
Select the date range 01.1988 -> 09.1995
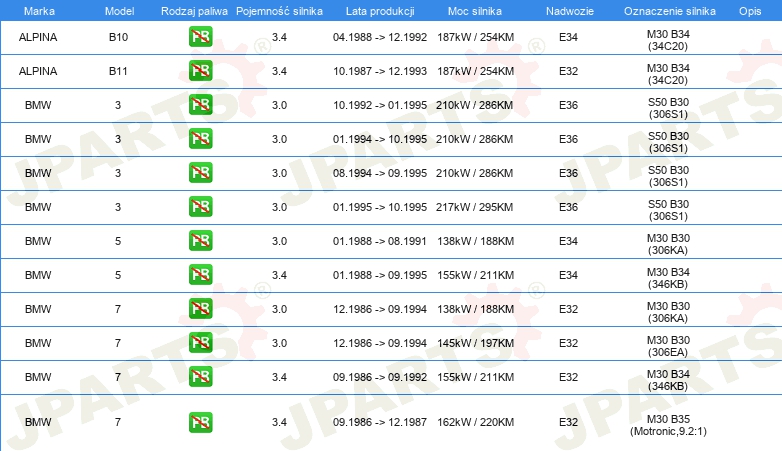point(380,274)
